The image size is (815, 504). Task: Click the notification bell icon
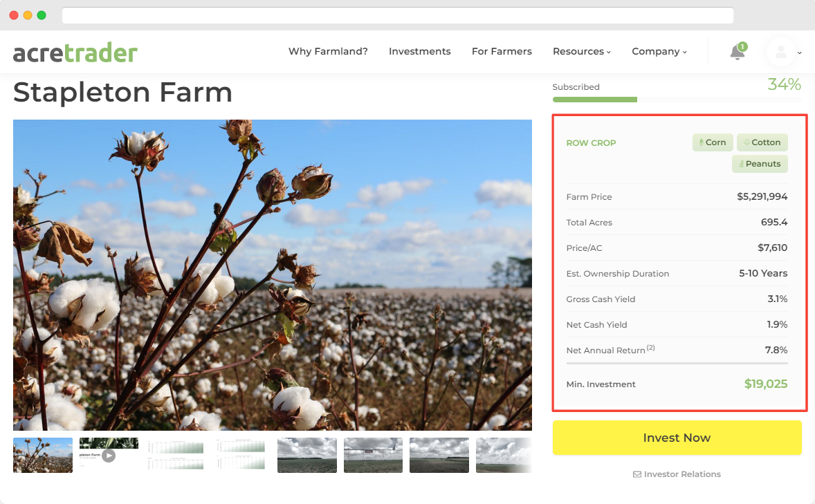736,51
